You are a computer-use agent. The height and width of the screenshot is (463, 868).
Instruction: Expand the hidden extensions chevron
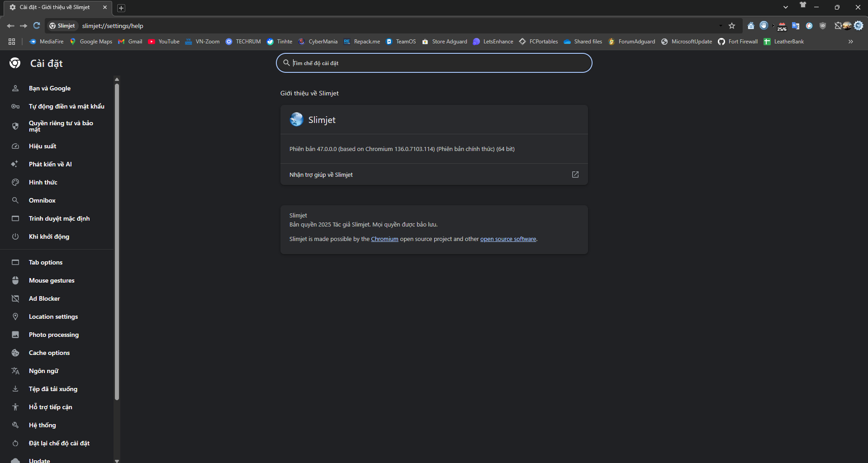[773, 26]
